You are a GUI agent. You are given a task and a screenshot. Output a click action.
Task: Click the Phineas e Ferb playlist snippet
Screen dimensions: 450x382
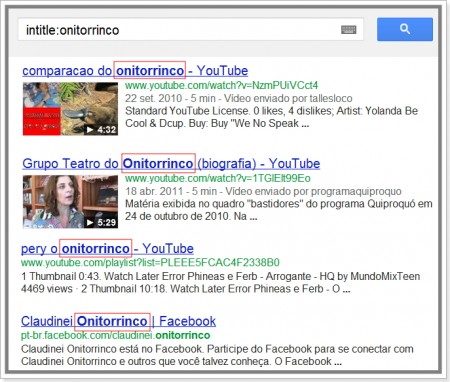[220, 282]
